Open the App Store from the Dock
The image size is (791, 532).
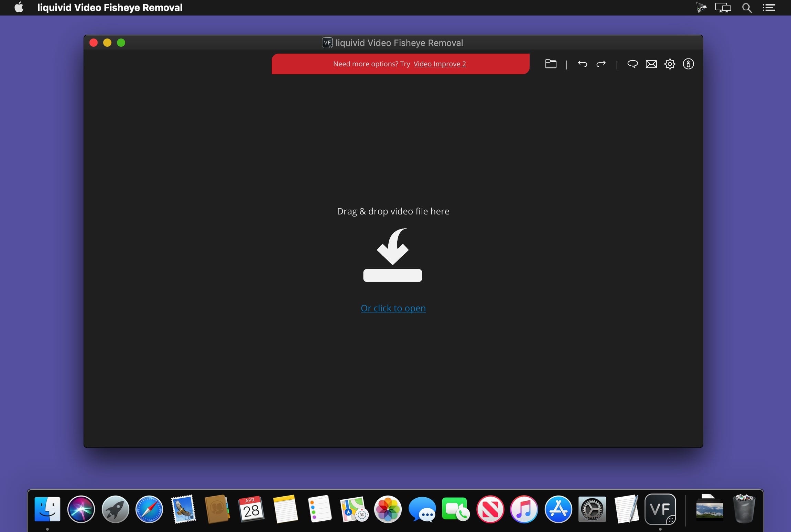[558, 509]
